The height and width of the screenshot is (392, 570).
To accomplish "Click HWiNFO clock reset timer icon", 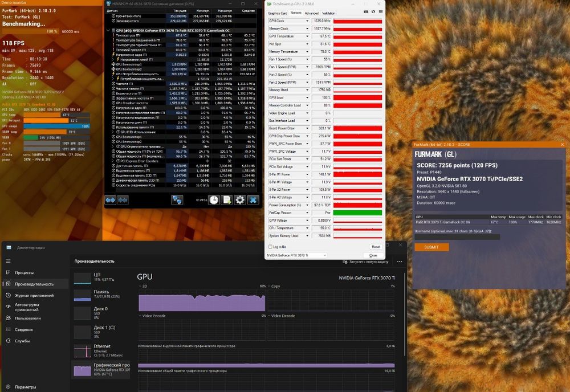I will pyautogui.click(x=214, y=200).
